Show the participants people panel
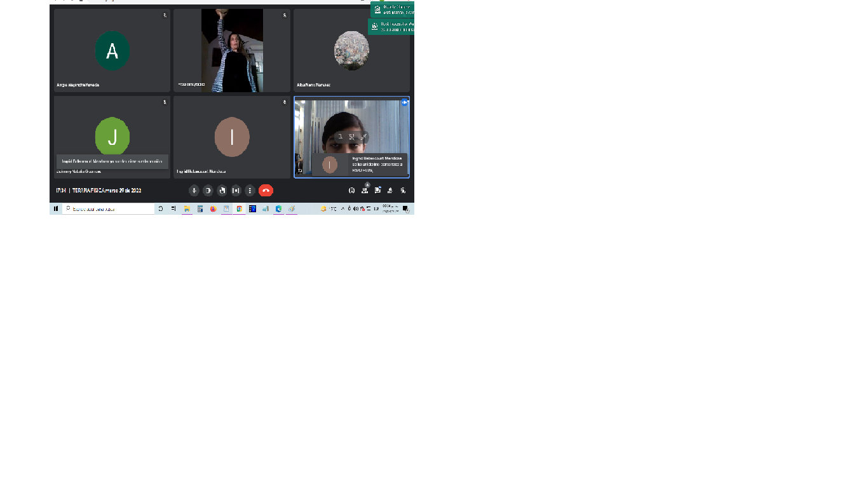The height and width of the screenshot is (488, 868). tap(365, 191)
